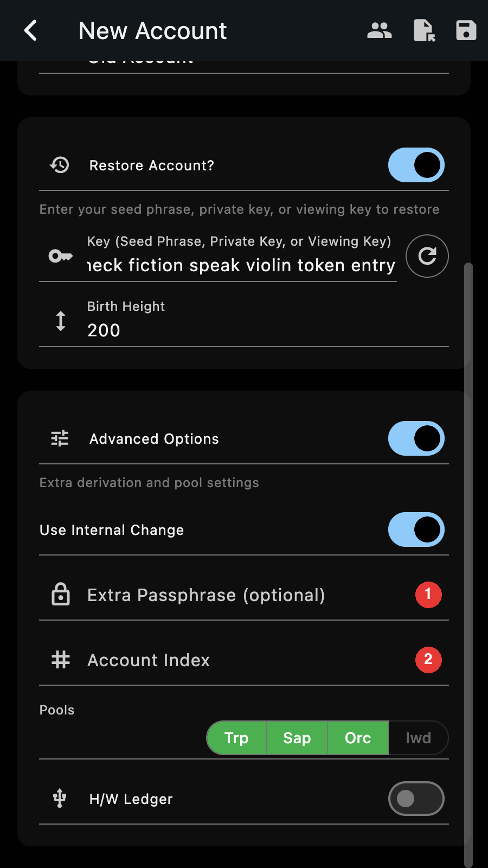Disable the Advanced Options switch
Image resolution: width=488 pixels, height=868 pixels.
click(416, 438)
